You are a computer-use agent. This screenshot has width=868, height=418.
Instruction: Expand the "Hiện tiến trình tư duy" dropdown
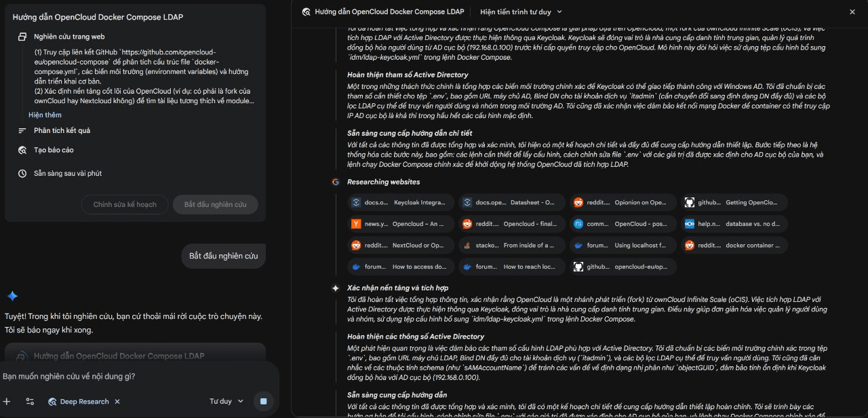click(x=521, y=12)
